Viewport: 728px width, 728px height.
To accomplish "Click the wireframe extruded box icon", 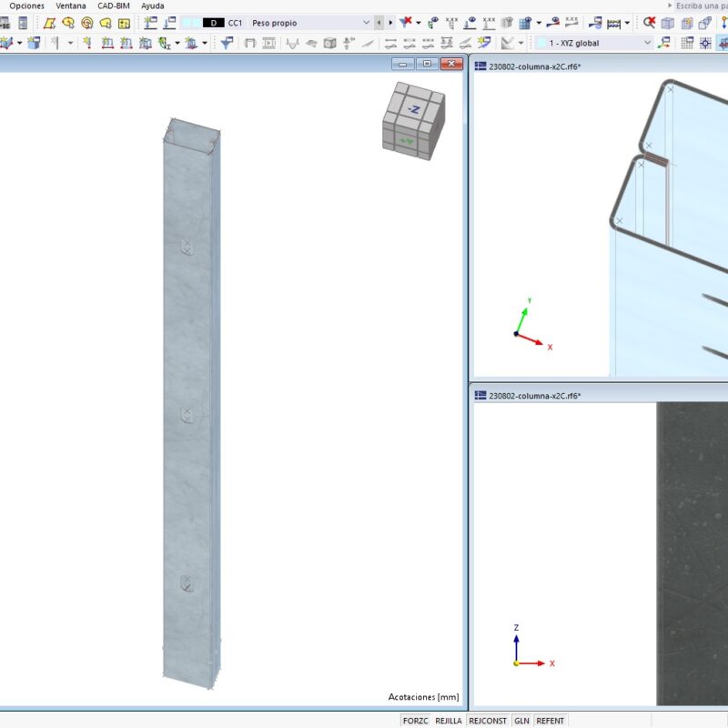I will pyautogui.click(x=705, y=23).
